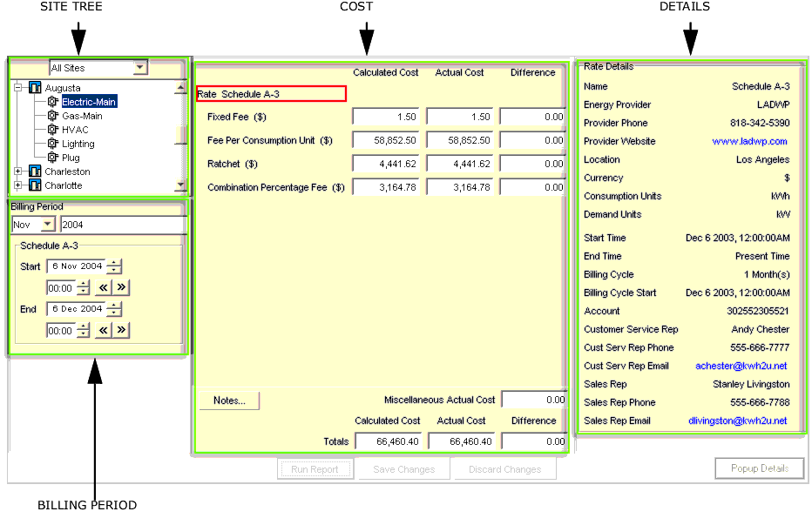The image size is (812, 525).
Task: Collapse the Augusta tree node
Action: click(x=18, y=88)
